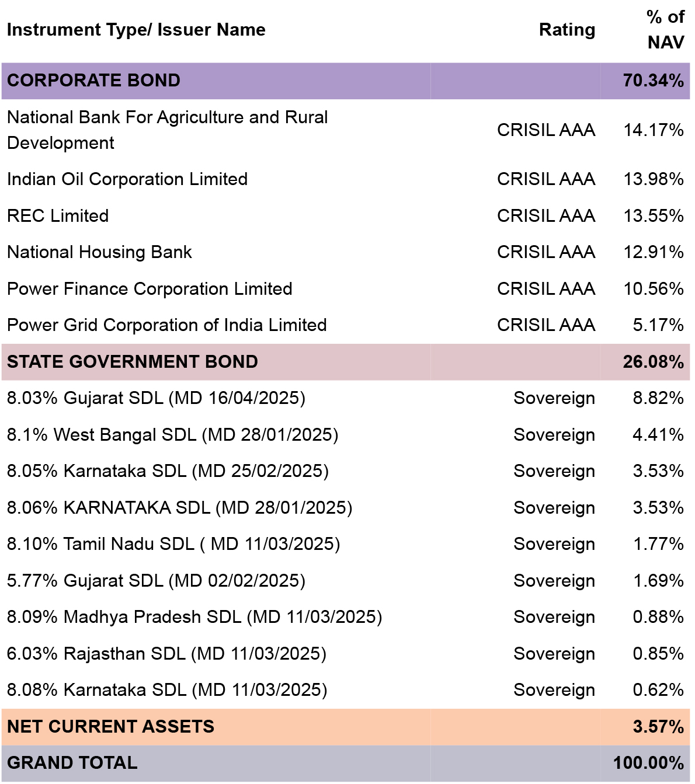695x784 pixels.
Task: Click the 8.10% Tamil Nadu SDL entry
Action: pos(173,544)
